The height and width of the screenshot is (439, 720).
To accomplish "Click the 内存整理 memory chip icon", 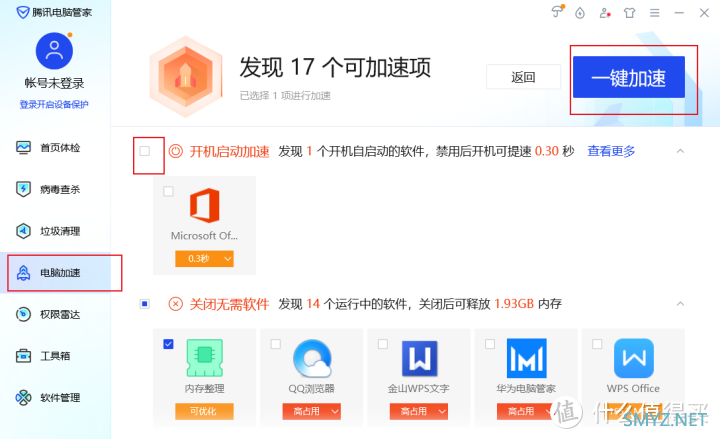I will 204,358.
